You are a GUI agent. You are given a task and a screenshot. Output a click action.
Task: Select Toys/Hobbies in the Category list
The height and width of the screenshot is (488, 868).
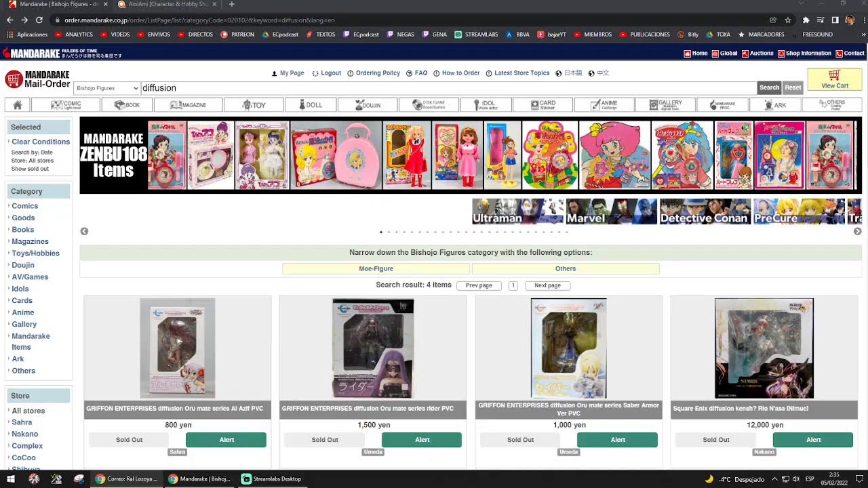click(x=35, y=253)
